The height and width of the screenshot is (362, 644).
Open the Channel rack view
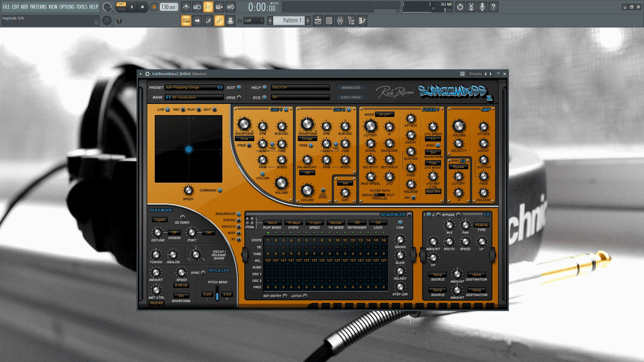329,21
